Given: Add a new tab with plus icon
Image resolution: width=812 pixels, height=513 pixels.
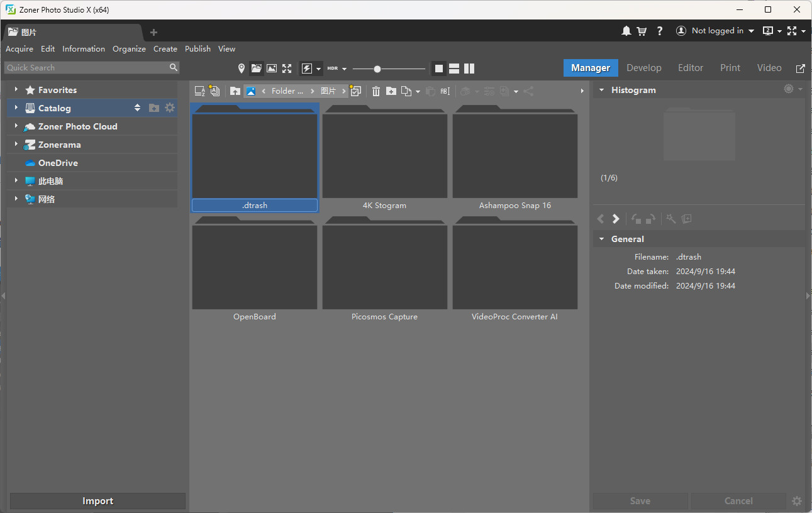Looking at the screenshot, I should pyautogui.click(x=153, y=32).
